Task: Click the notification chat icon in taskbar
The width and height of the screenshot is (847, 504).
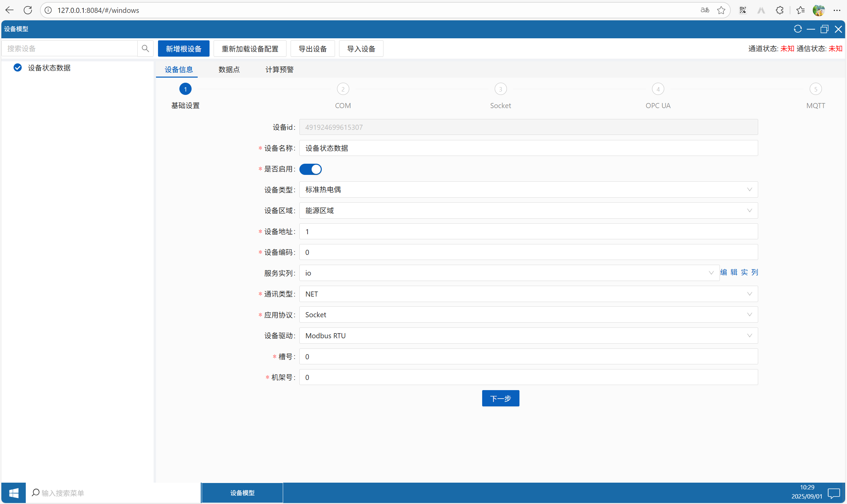Action: click(833, 492)
